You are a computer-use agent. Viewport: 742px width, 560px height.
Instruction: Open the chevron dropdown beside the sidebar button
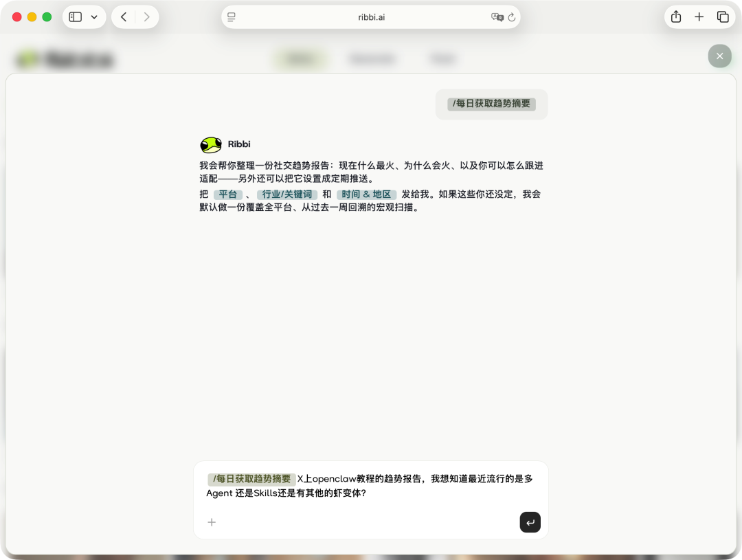[x=93, y=16]
